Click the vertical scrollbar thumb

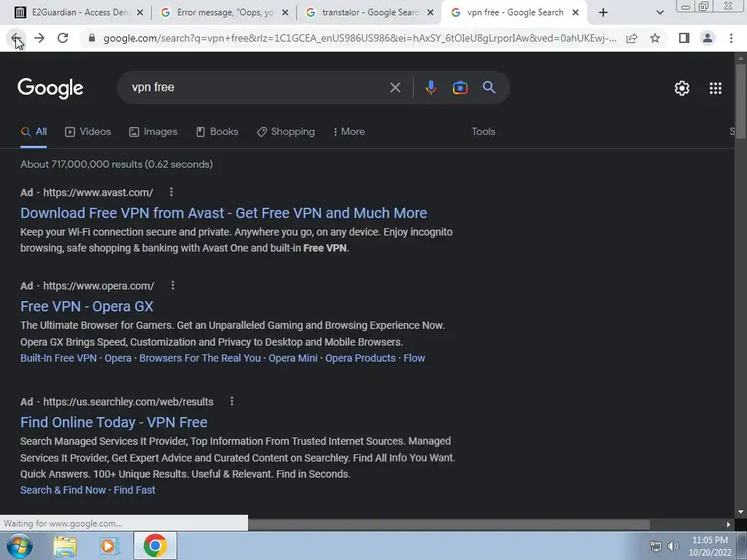pos(740,101)
